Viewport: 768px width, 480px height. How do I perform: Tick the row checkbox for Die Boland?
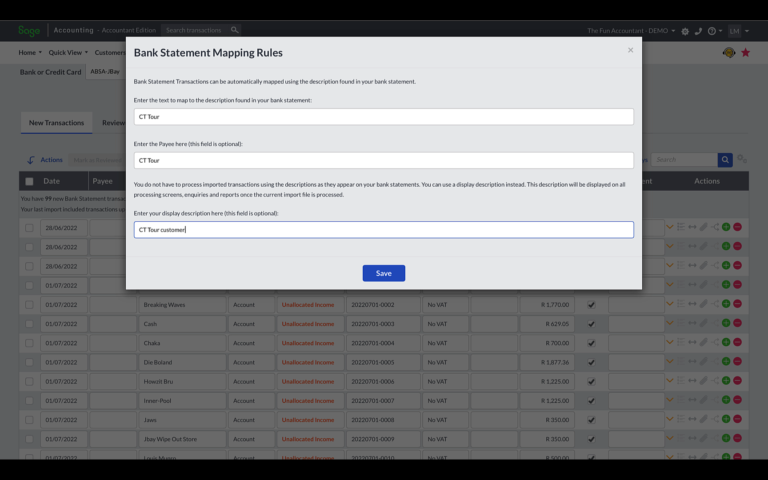point(29,362)
